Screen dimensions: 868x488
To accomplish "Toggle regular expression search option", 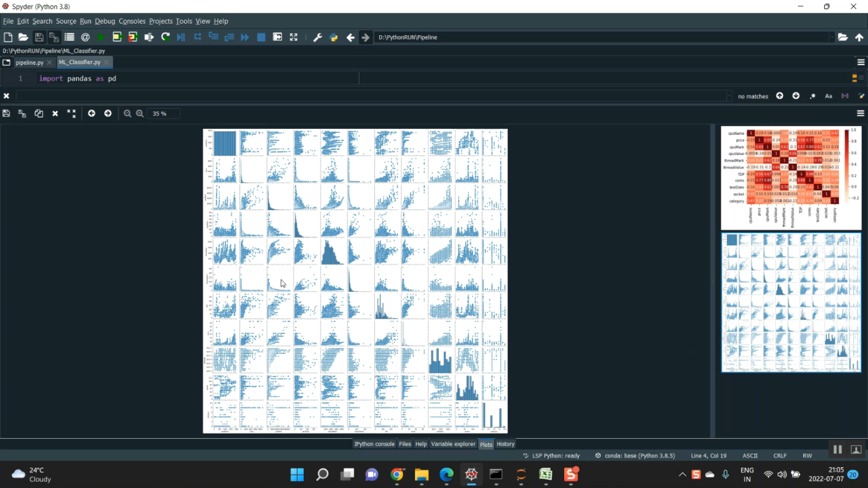I will [x=812, y=96].
